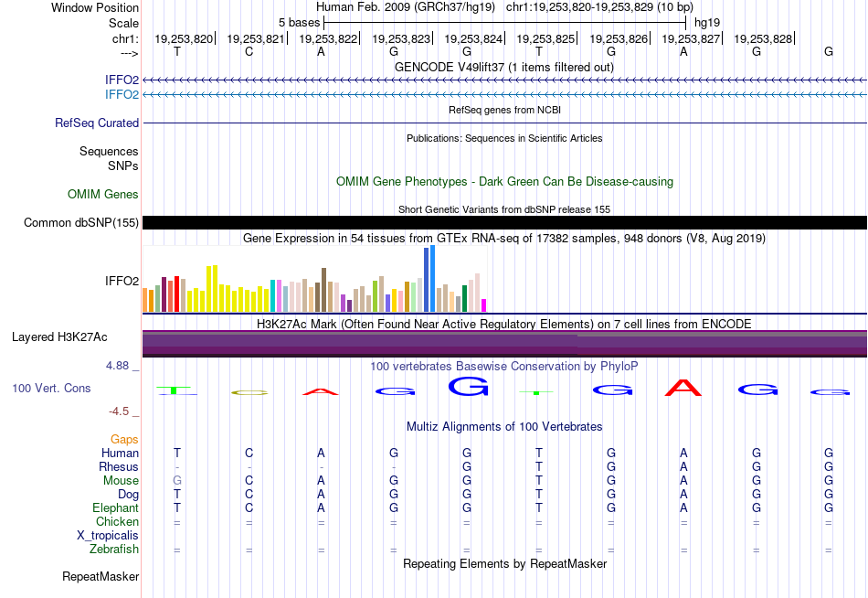Image resolution: width=868 pixels, height=598 pixels.
Task: Click the black dbSNP variant bar
Action: pos(504,223)
